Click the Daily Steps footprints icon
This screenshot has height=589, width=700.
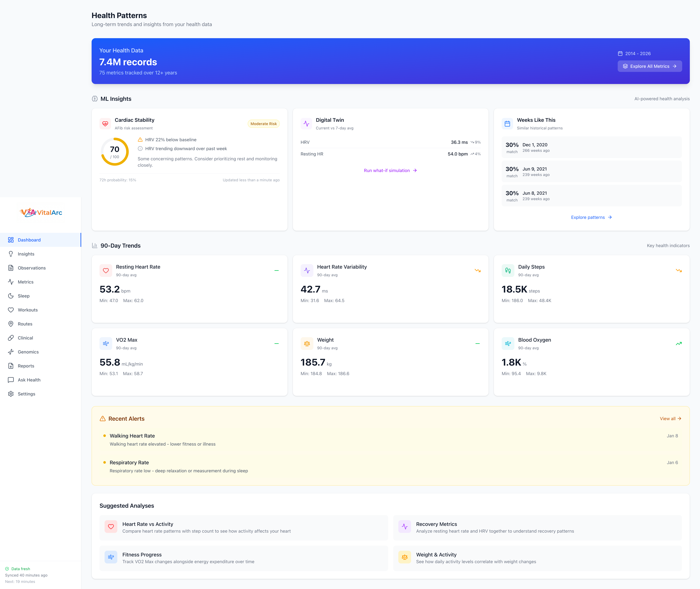[508, 271]
